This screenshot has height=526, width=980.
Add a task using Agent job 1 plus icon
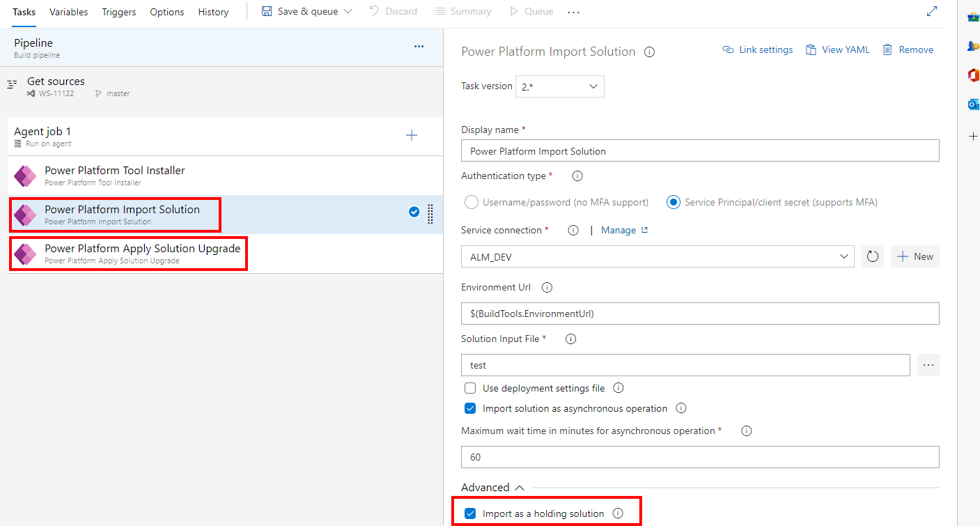412,135
